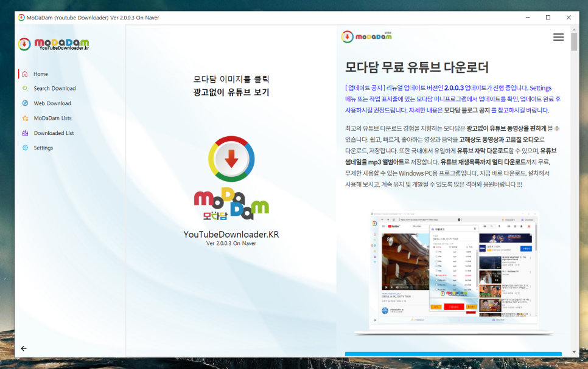Close the MoDaDam window
The height and width of the screenshot is (369, 588).
point(569,18)
